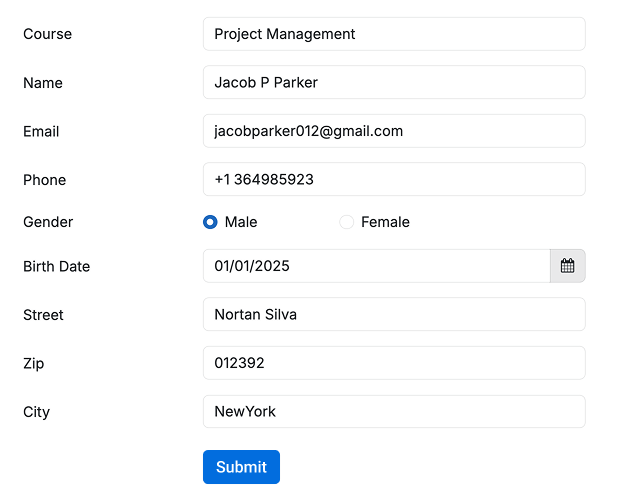Select the Male radio button
The width and height of the screenshot is (626, 502).
pyautogui.click(x=210, y=222)
